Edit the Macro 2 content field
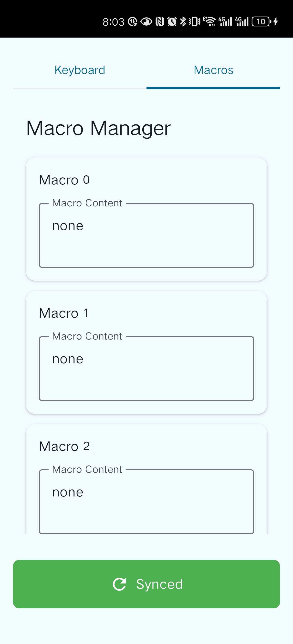The width and height of the screenshot is (293, 644). tap(146, 502)
